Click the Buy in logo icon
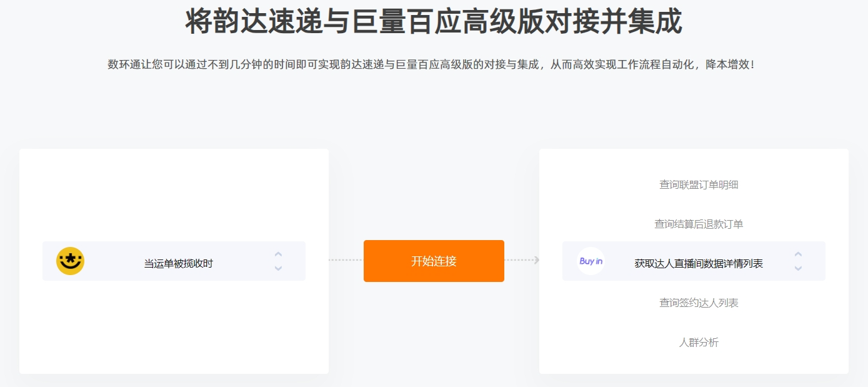The image size is (868, 387). click(591, 261)
